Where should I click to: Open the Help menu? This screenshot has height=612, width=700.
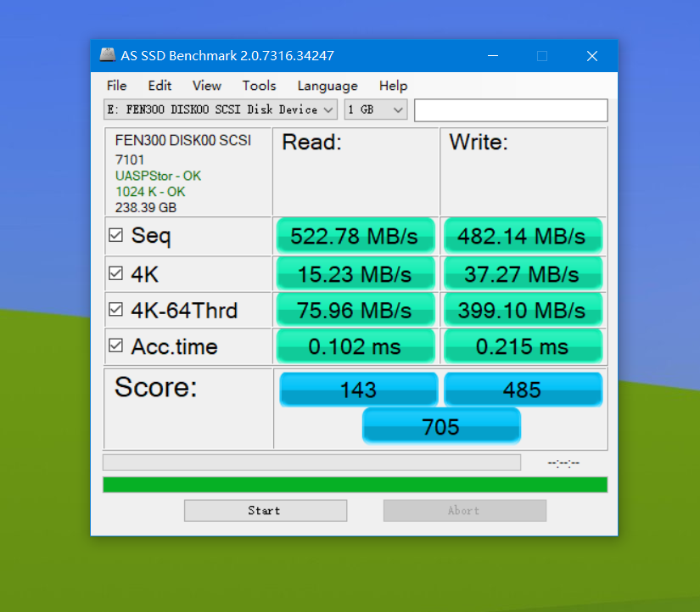[x=394, y=86]
